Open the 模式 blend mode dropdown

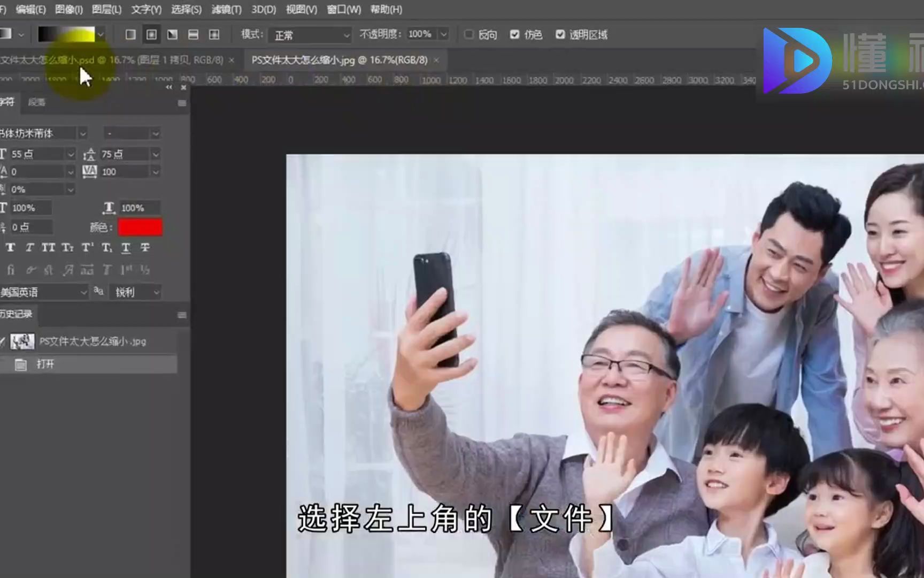pyautogui.click(x=309, y=34)
